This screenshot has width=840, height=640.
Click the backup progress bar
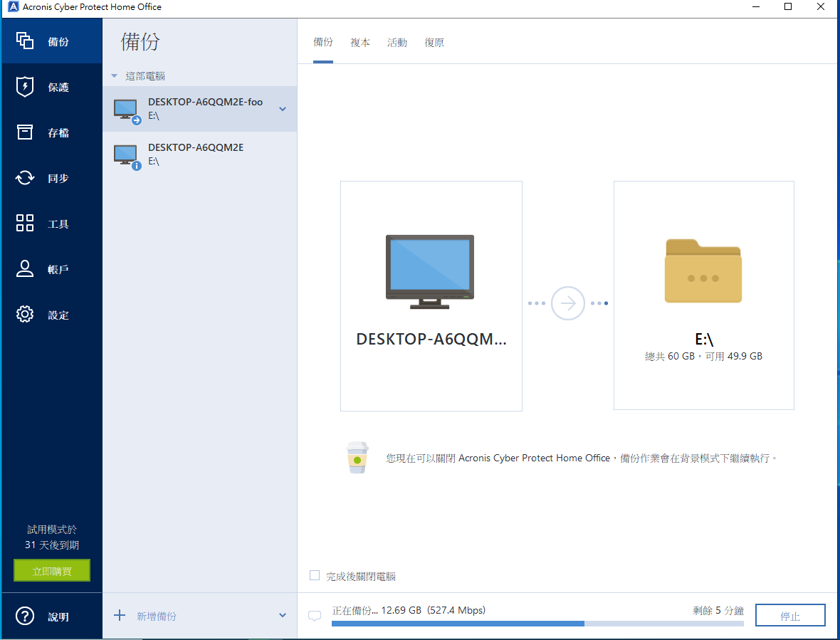537,624
